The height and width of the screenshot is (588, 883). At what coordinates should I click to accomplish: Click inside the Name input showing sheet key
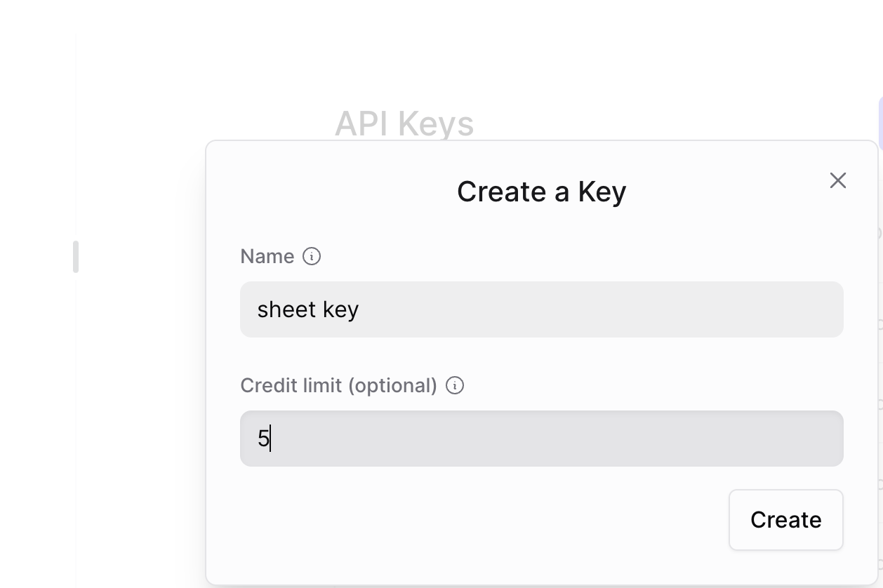point(491,309)
